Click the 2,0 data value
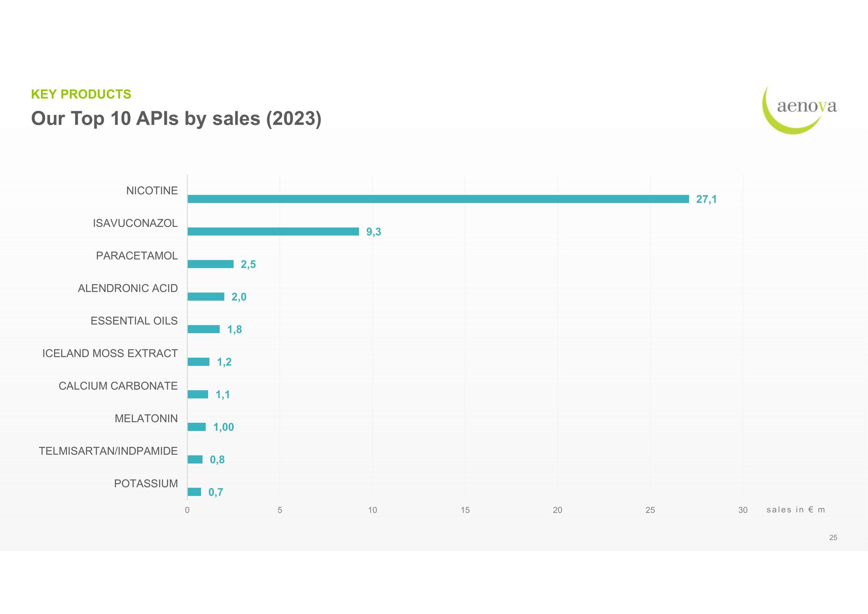The image size is (868, 614). (x=239, y=297)
